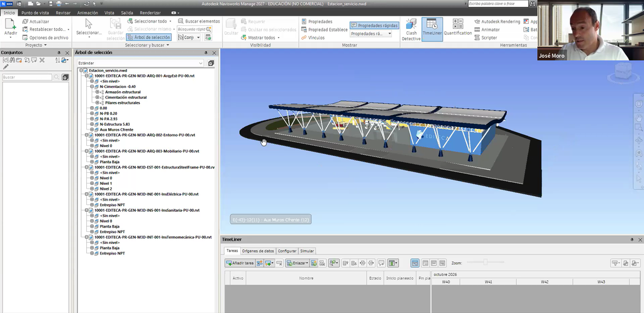Switch to Orígenes de datos tab
644x313 pixels.
(x=258, y=251)
